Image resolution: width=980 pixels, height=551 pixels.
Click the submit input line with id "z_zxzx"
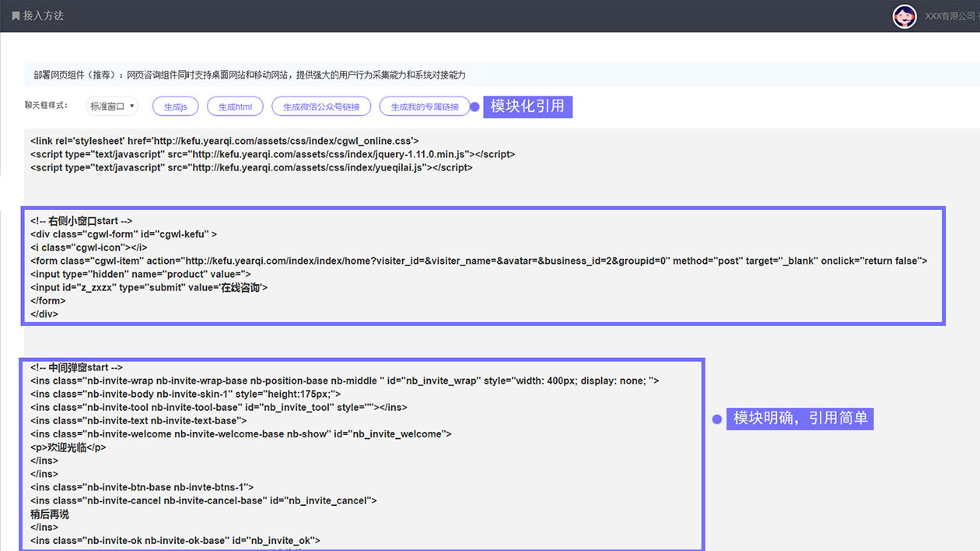coord(149,287)
